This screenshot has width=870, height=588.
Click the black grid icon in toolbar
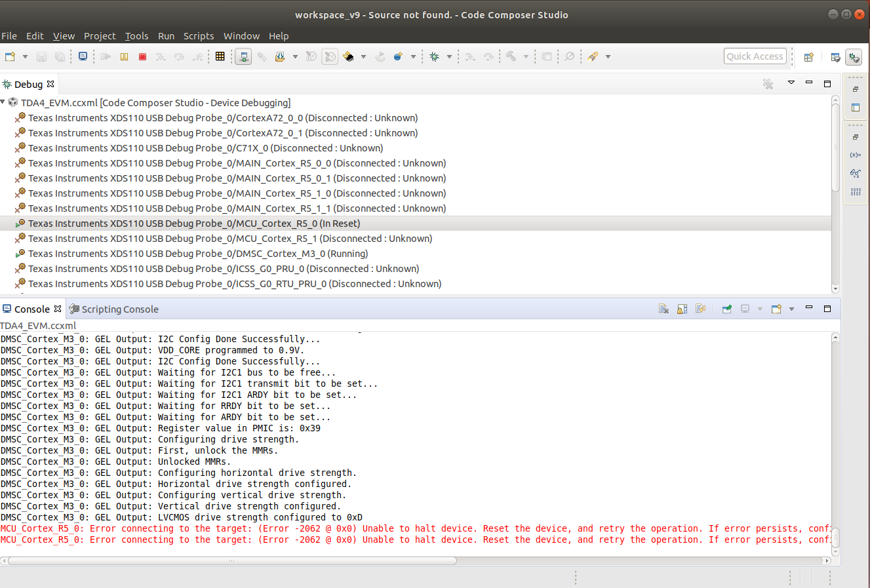pos(220,57)
